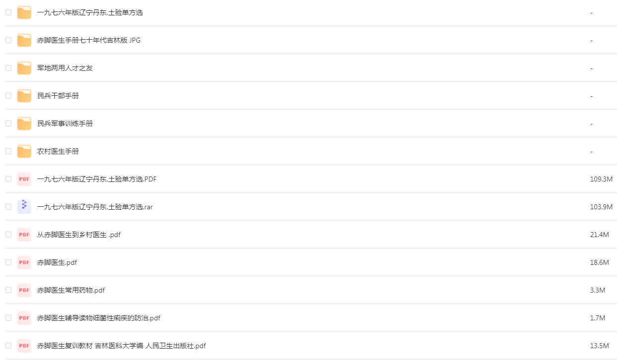Click the folder icon for 民兵军事训练手册

pos(24,123)
